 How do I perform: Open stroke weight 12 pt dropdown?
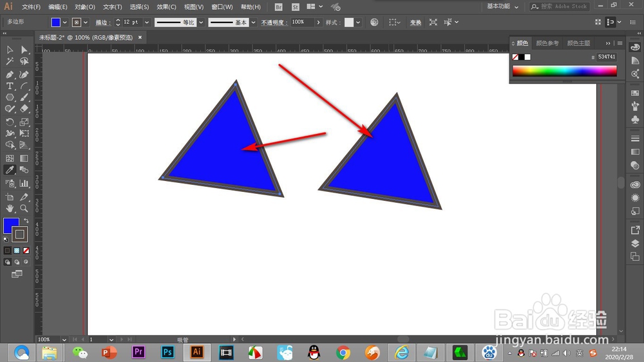147,22
